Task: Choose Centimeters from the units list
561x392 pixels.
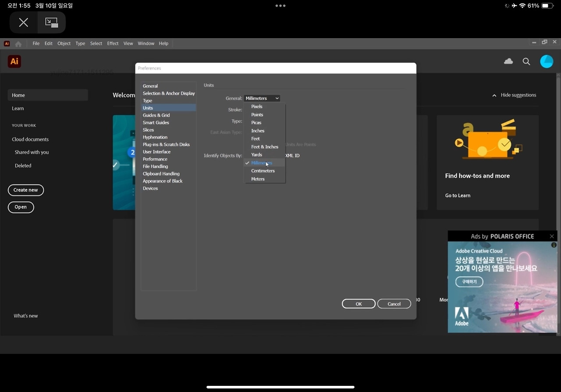Action: tap(265, 171)
